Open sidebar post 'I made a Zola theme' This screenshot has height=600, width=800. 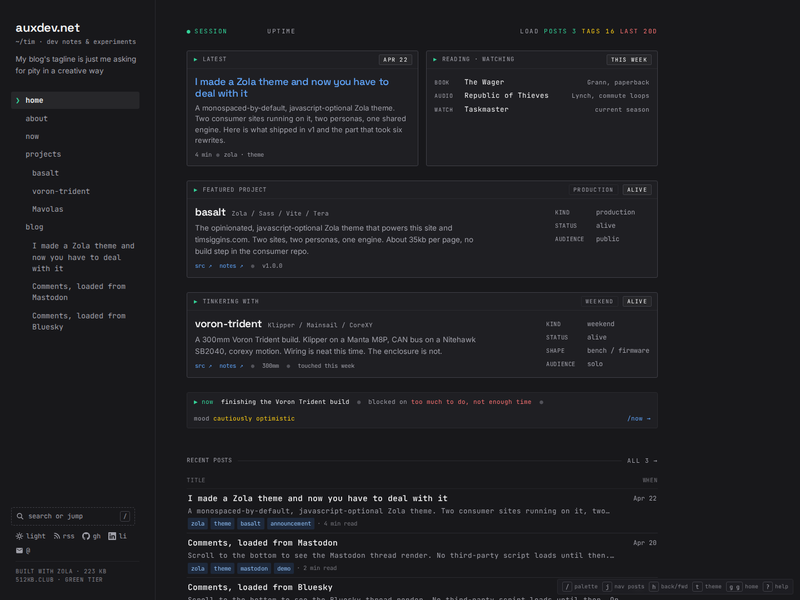coord(83,257)
